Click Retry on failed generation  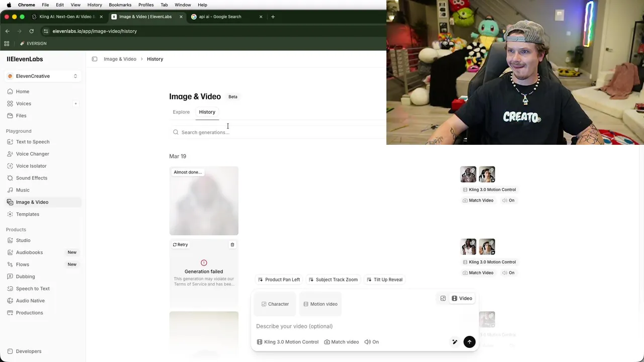(x=180, y=245)
